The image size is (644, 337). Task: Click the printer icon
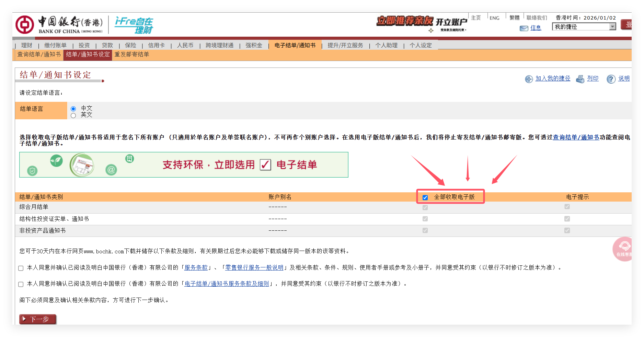(580, 79)
